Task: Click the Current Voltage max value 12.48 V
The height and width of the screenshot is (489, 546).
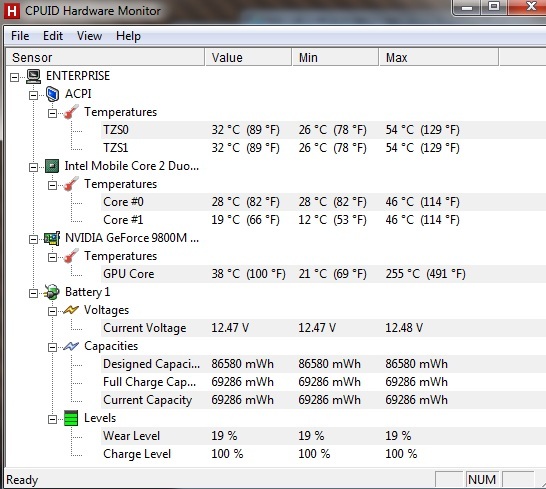Action: pos(404,328)
